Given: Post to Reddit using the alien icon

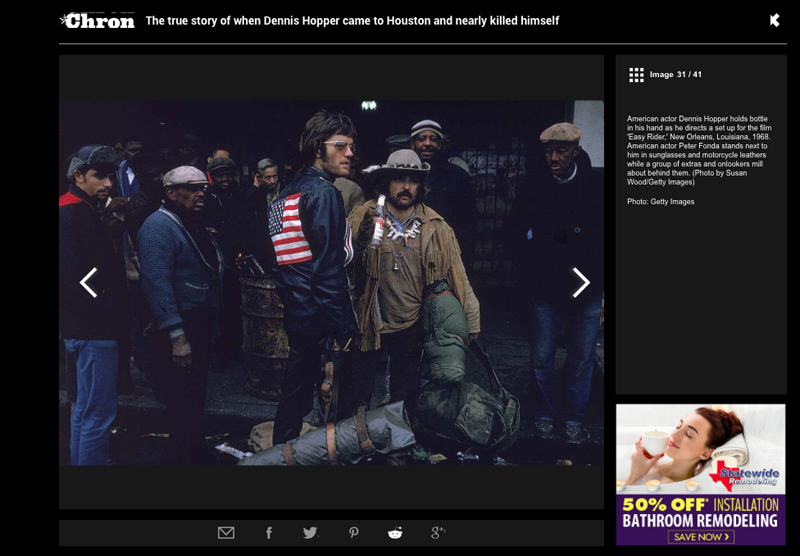Looking at the screenshot, I should (395, 533).
